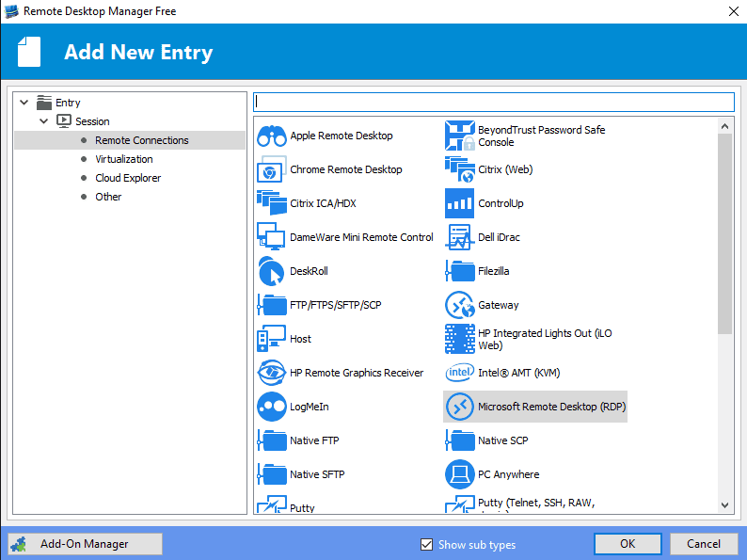Click the PC Anywhere label

(x=508, y=474)
